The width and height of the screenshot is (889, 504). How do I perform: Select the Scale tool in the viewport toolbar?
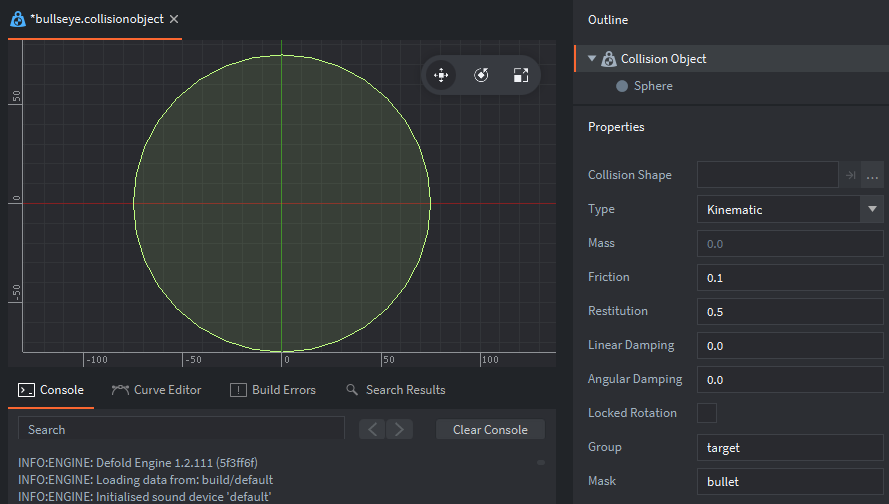coord(520,75)
